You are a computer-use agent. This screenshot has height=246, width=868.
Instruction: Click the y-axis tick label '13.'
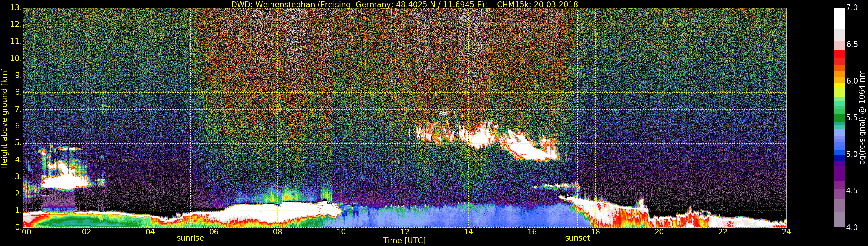(16, 8)
